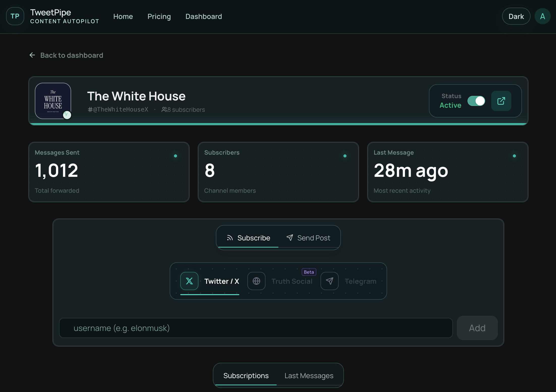Open the user avatar A menu

point(542,16)
